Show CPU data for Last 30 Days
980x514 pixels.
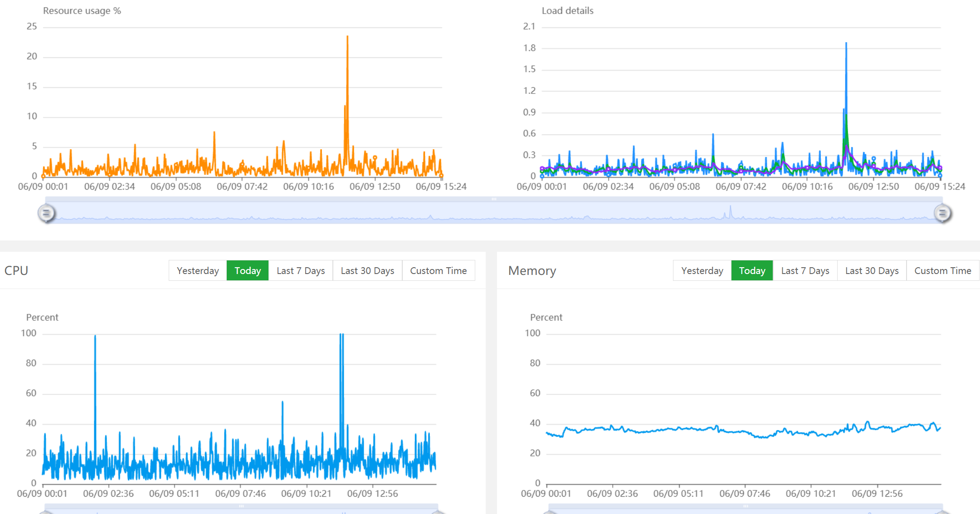point(367,271)
